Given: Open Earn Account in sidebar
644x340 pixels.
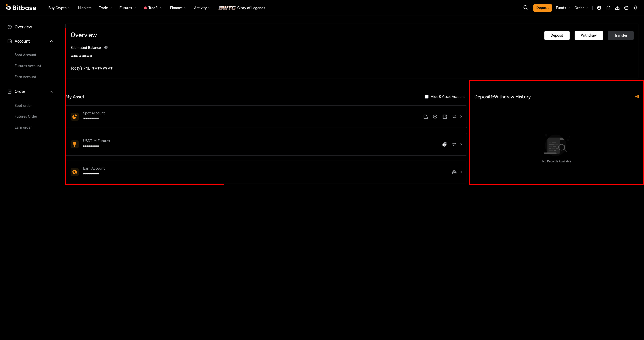Looking at the screenshot, I should 25,77.
